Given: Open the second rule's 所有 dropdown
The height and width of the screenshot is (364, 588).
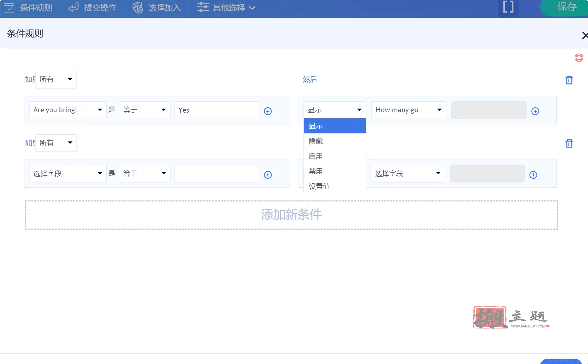Looking at the screenshot, I should pyautogui.click(x=56, y=143).
